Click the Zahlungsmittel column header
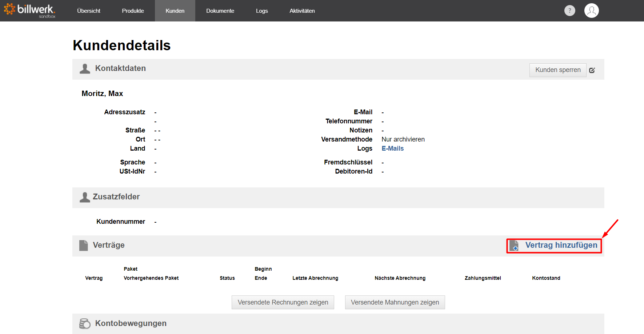The height and width of the screenshot is (334, 644). tap(483, 278)
